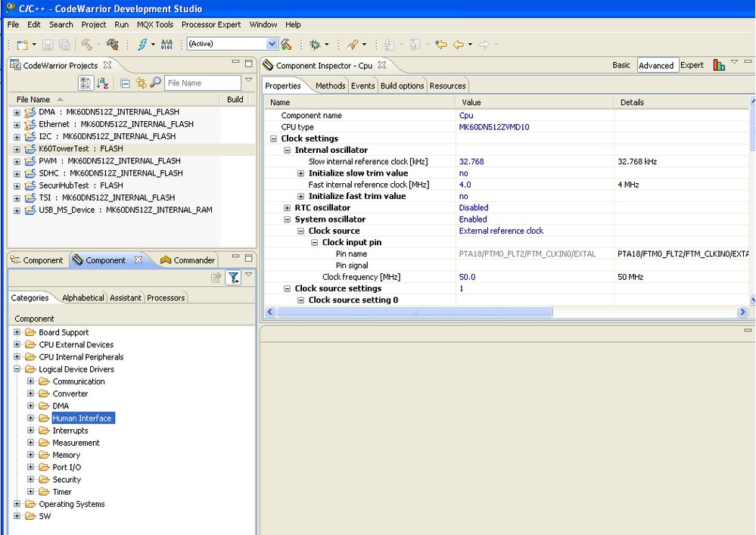This screenshot has height=535, width=756.
Task: Switch to the Build options tab
Action: point(402,86)
